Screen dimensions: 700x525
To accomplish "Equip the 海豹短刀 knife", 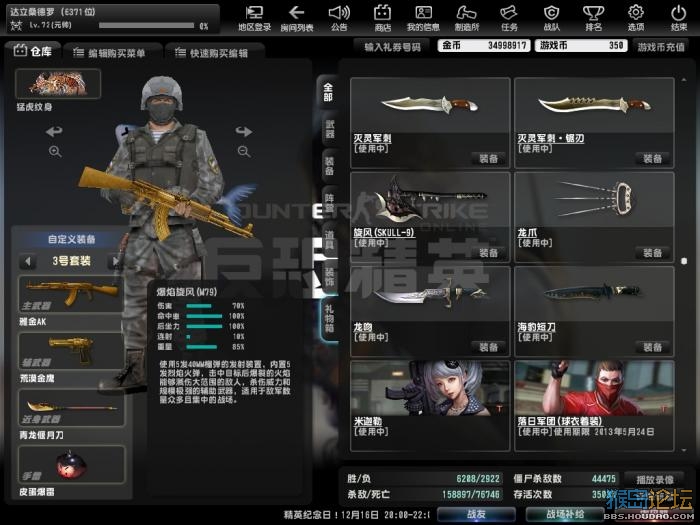I will [652, 347].
